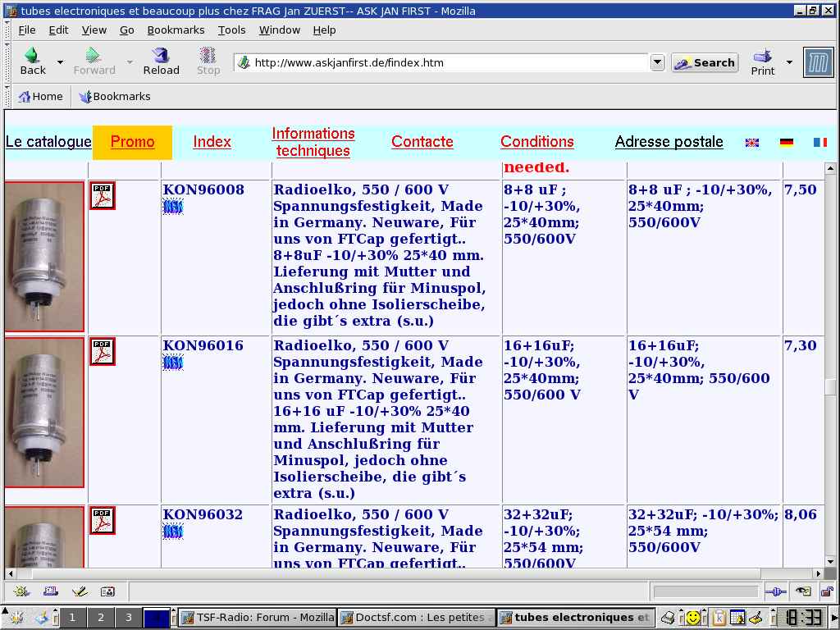The height and width of the screenshot is (630, 840).
Task: Click the page's vertical scrollbar up arrow
Action: click(x=830, y=169)
